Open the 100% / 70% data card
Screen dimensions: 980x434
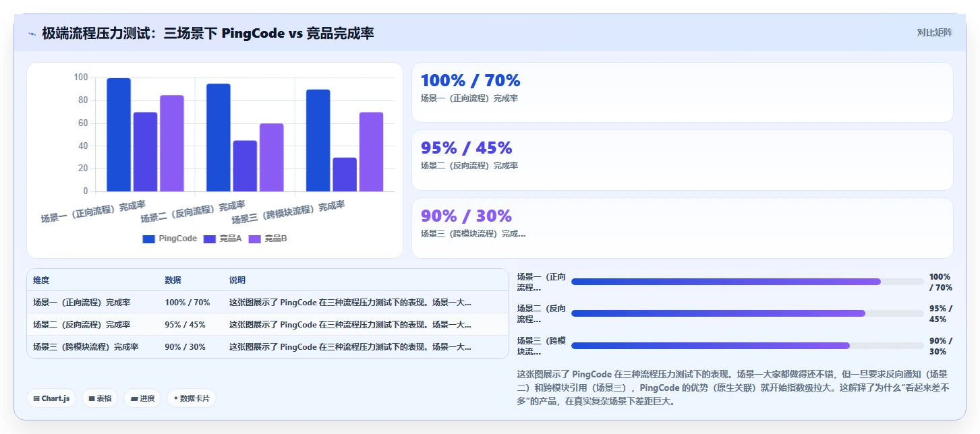pyautogui.click(x=682, y=92)
